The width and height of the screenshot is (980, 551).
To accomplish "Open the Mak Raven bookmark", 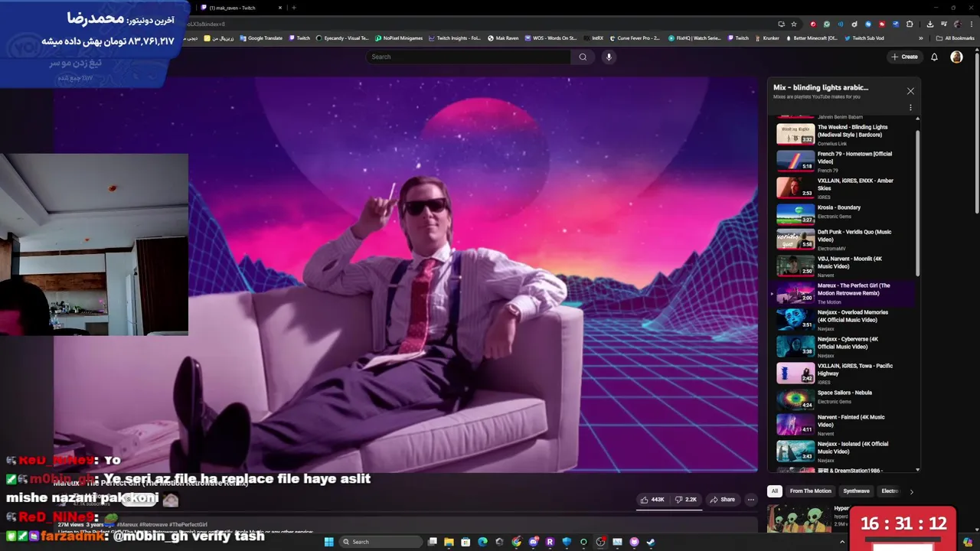I will pyautogui.click(x=503, y=38).
